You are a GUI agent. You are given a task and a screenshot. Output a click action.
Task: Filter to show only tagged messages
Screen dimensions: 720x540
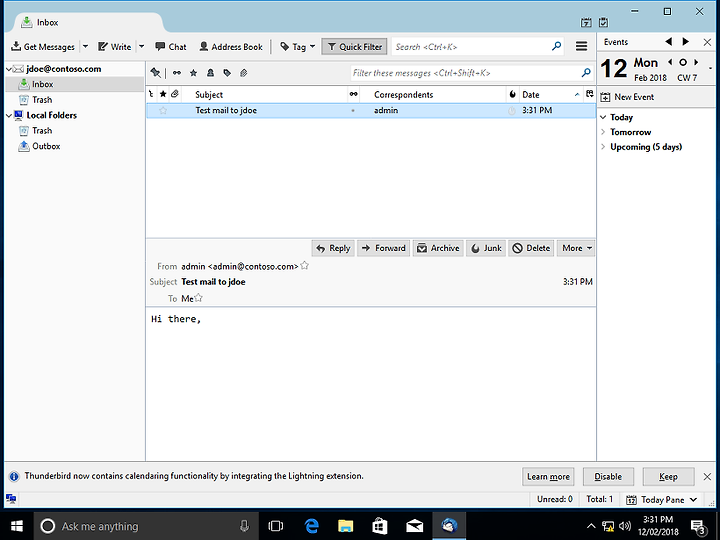click(x=227, y=73)
